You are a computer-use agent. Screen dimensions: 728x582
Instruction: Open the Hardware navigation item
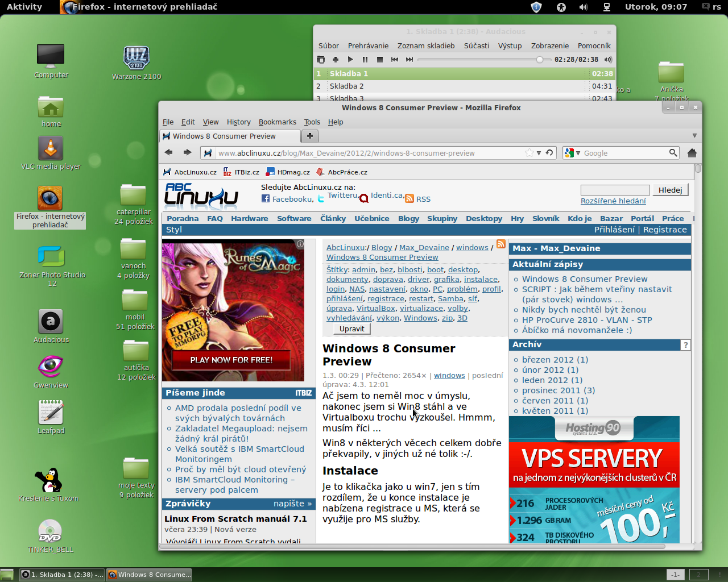click(249, 218)
